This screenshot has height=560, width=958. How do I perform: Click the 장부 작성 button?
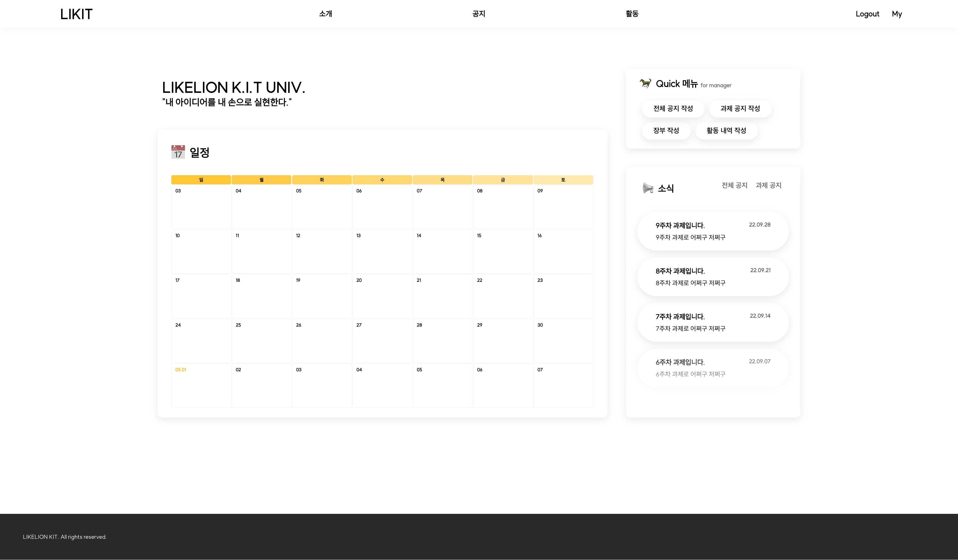click(x=666, y=131)
